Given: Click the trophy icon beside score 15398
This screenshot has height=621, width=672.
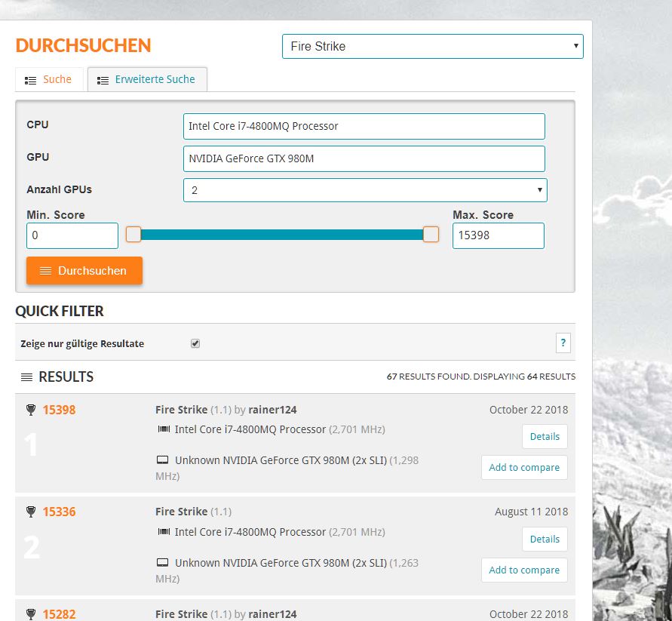Looking at the screenshot, I should [31, 410].
